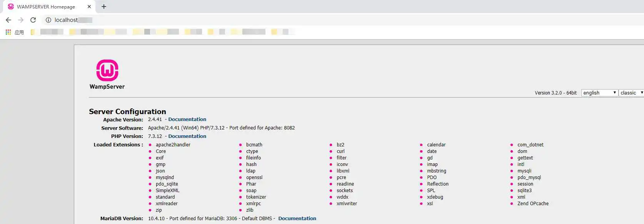Viewport: 644px width, 224px height.
Task: Click the exif extension
Action: pyautogui.click(x=160, y=158)
